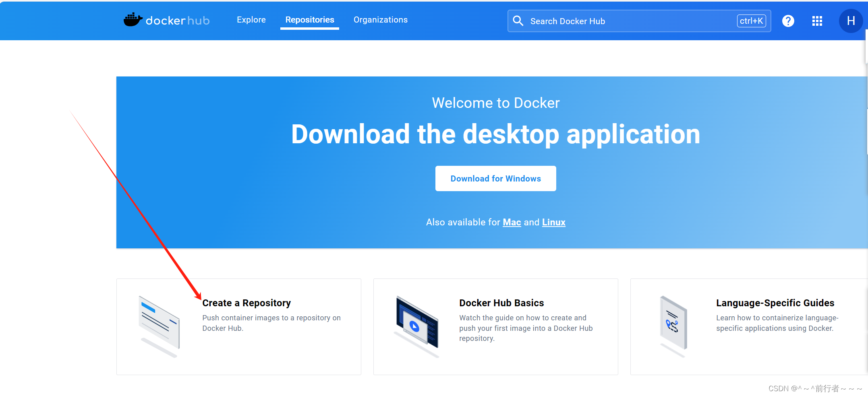Click the ctrl+K shortcut badge
Viewport: 868px width, 396px height.
point(752,21)
